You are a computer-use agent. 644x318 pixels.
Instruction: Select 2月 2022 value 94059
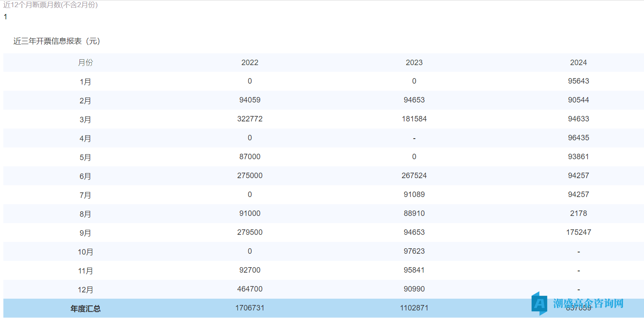point(250,100)
